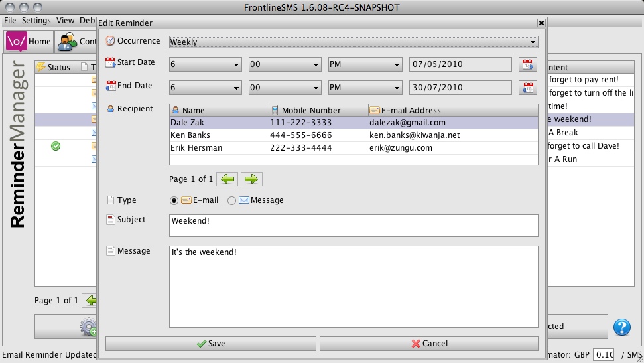644x363 pixels.
Task: Open Start Date hour dropdown
Action: 205,64
